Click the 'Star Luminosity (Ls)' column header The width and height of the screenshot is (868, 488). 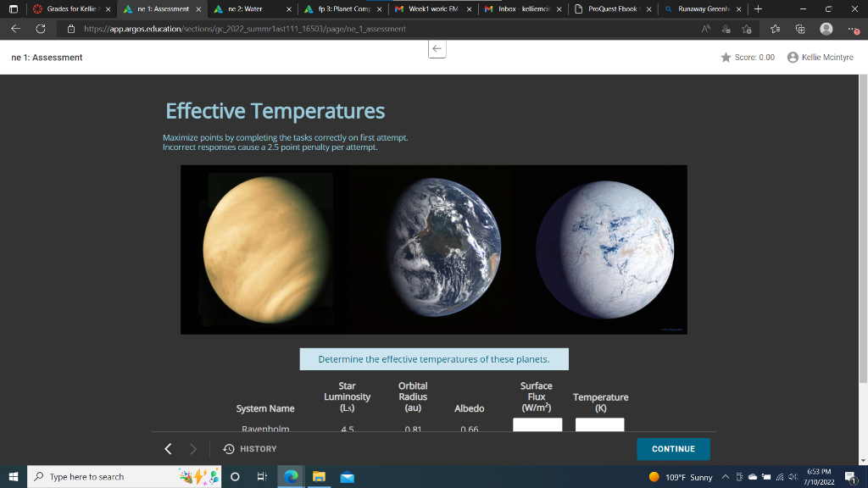pos(347,396)
